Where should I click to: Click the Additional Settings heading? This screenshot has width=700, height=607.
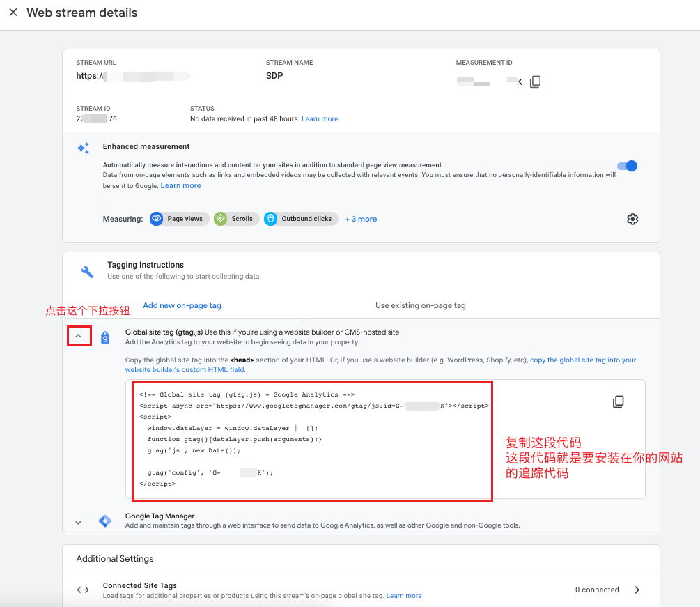[115, 559]
